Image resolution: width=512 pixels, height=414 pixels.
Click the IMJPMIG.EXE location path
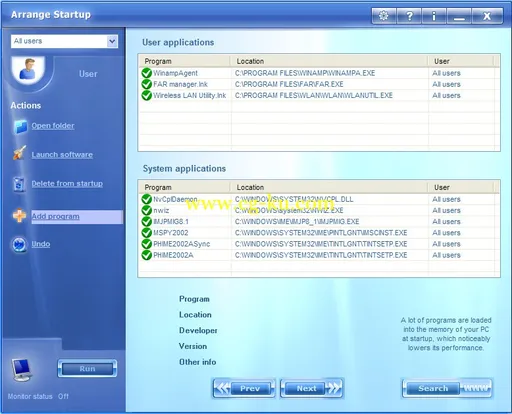point(297,222)
